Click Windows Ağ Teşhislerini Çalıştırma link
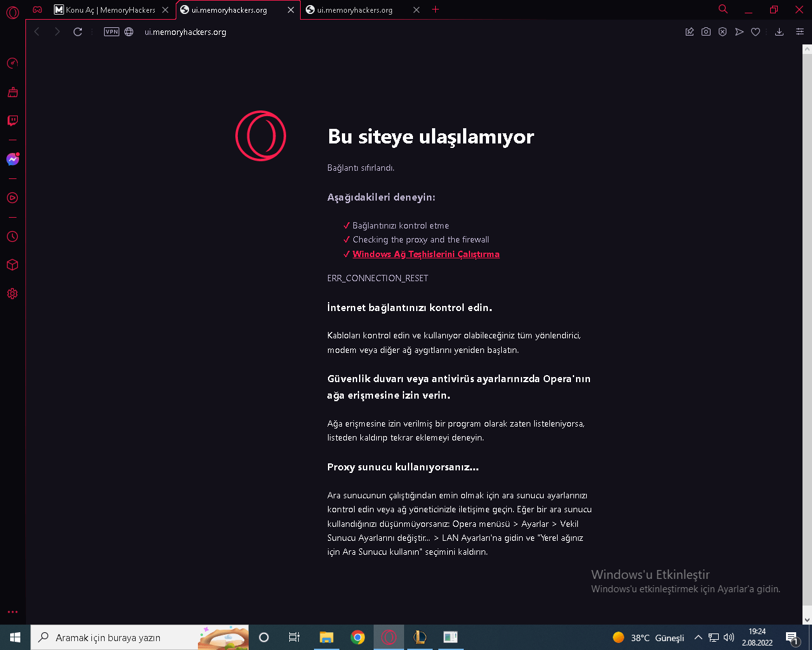 coord(426,255)
